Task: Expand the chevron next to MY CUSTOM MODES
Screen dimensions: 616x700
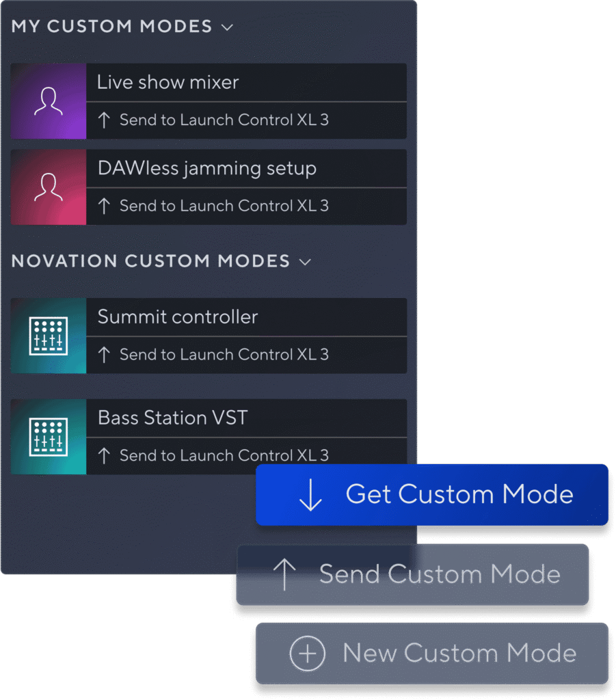Action: (x=227, y=27)
